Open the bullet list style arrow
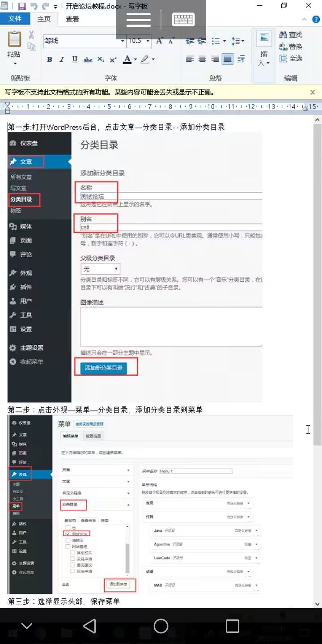322x644 pixels. pyautogui.click(x=225, y=41)
